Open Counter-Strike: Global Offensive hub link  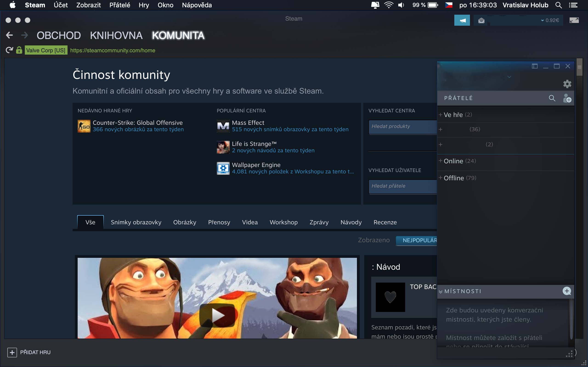[x=138, y=123]
